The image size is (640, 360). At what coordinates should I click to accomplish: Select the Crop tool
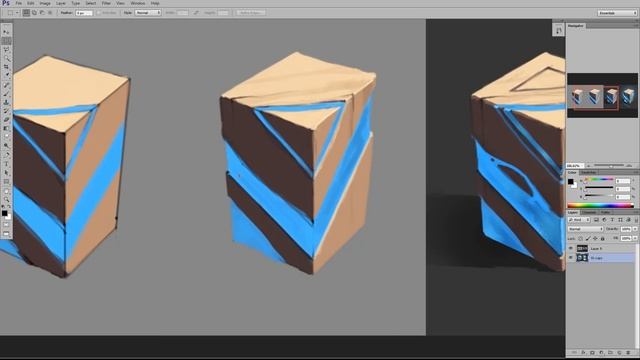[6, 67]
